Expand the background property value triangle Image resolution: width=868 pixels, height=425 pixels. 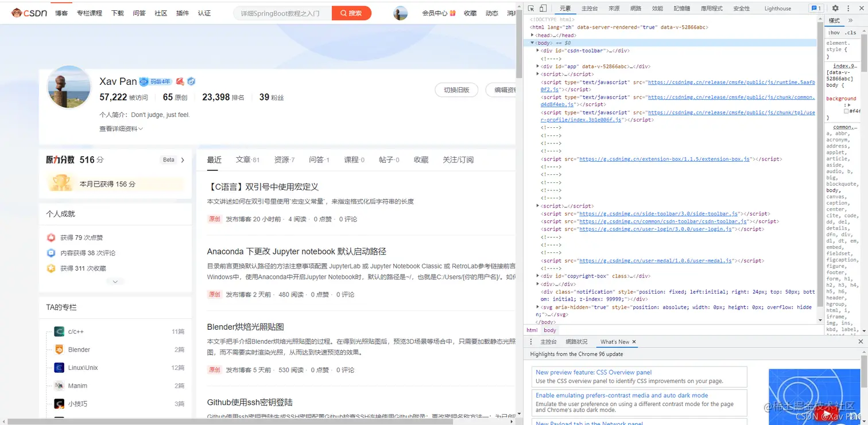point(848,105)
